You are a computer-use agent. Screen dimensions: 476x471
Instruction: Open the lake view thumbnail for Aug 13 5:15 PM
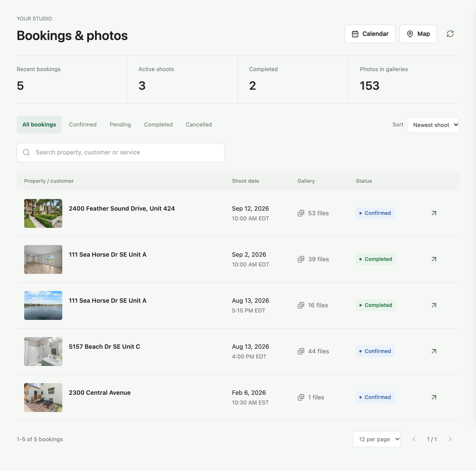coord(43,306)
